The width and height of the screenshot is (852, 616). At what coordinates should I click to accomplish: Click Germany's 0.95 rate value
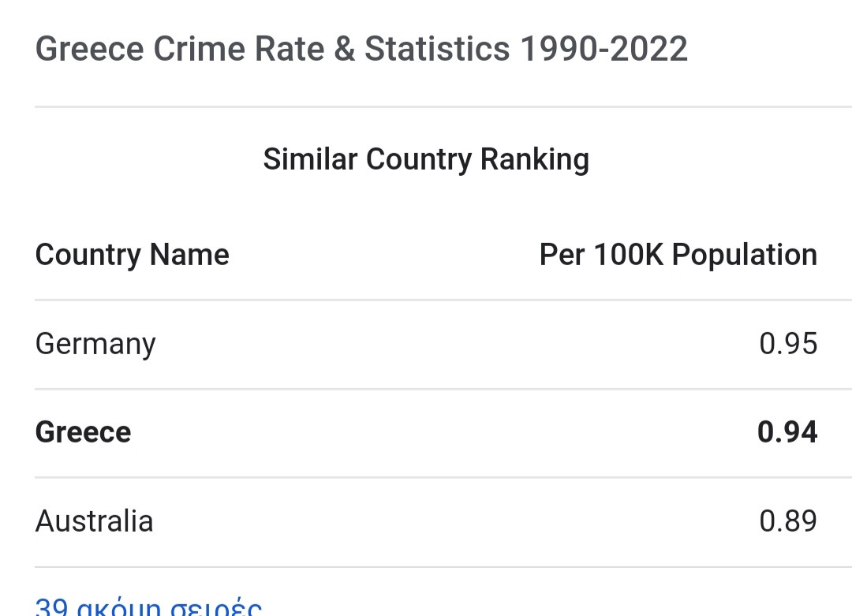[x=788, y=344]
